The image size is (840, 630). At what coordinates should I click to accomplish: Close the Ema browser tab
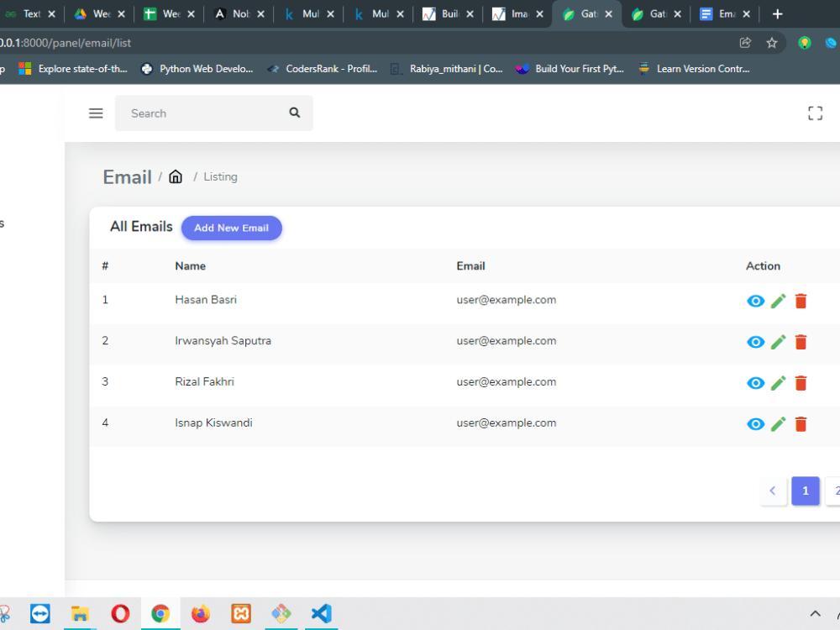(747, 14)
